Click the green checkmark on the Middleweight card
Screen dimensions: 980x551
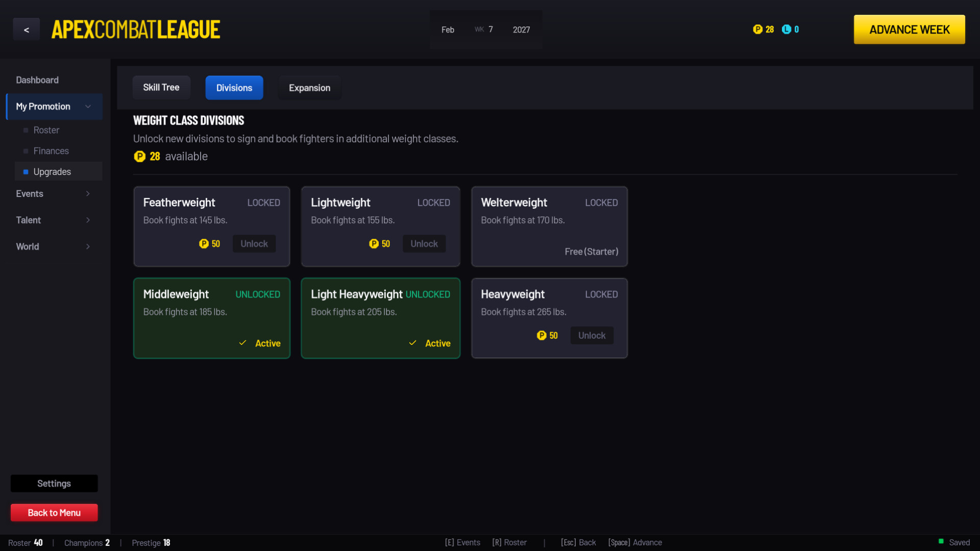coord(242,343)
